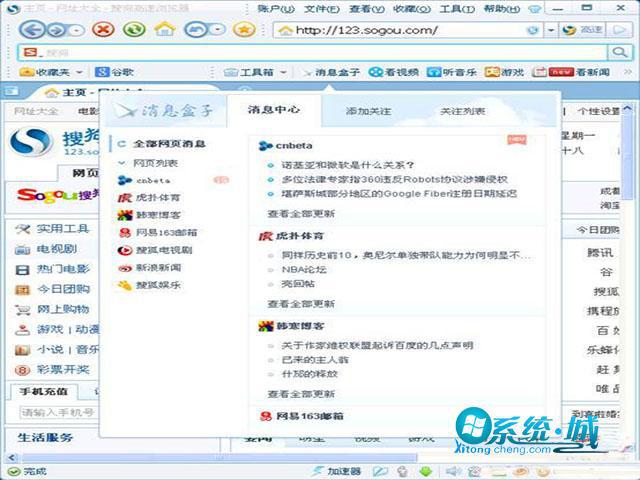Open the NBA论坛 link
The height and width of the screenshot is (480, 640).
click(x=304, y=270)
